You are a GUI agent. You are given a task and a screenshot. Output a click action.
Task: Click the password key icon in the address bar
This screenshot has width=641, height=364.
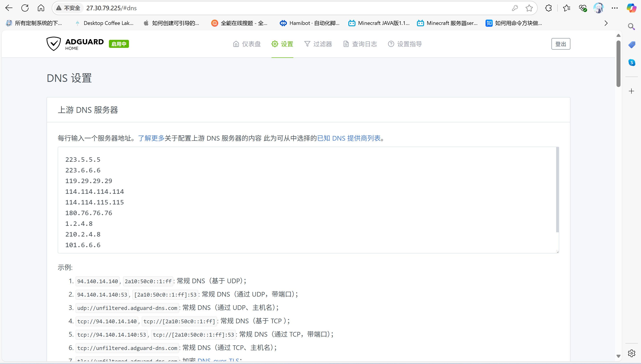(x=515, y=8)
